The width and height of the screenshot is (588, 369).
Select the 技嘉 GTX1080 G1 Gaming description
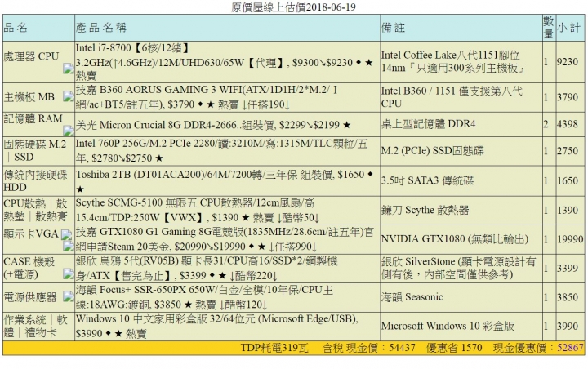coord(225,239)
